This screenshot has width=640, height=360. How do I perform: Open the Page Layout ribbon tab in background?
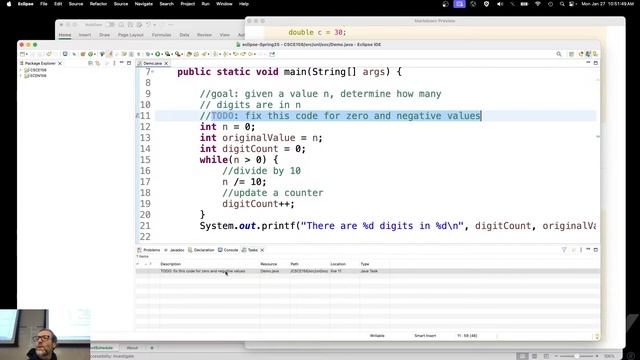[131, 35]
